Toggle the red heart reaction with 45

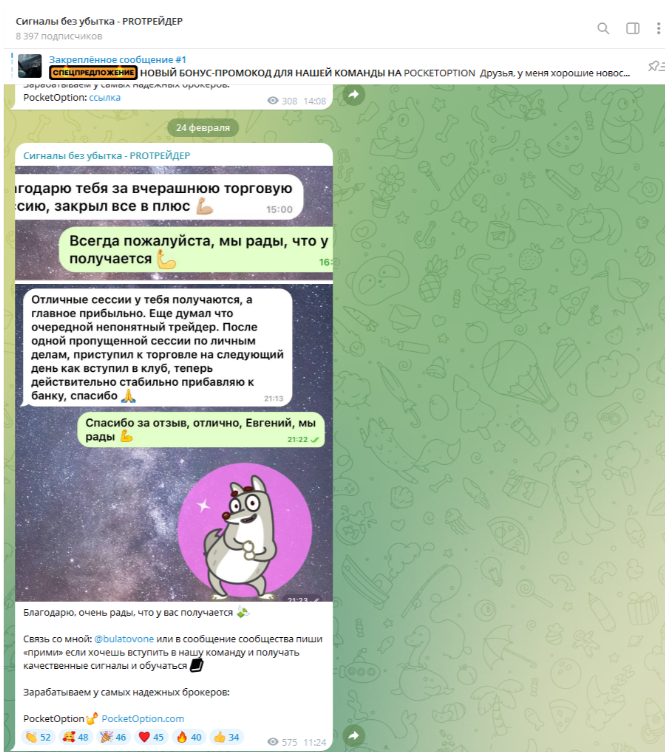[x=151, y=737]
